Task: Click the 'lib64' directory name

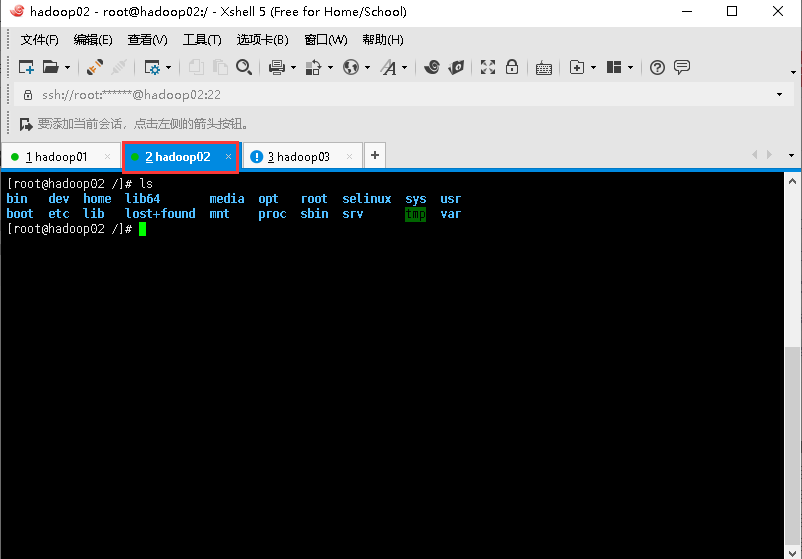Action: tap(143, 198)
